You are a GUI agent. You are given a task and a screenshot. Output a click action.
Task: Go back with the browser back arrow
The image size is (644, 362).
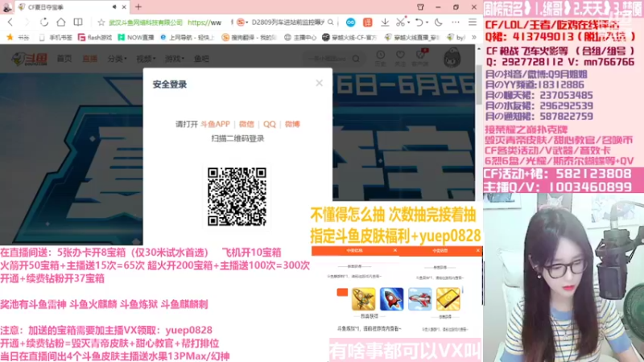tap(10, 23)
